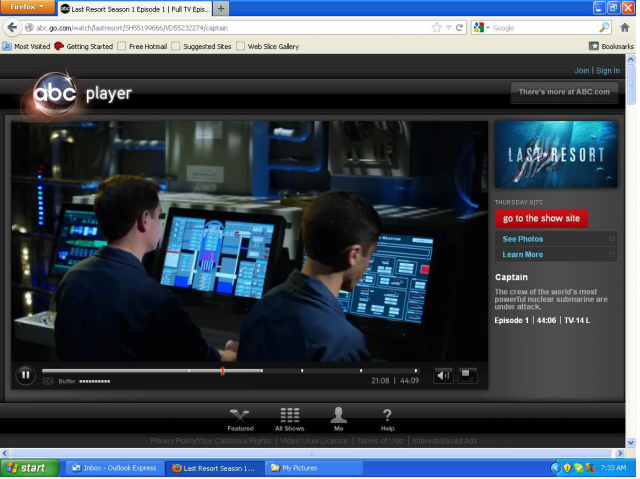The height and width of the screenshot is (479, 640).
Task: Click There's more at ABC.com button
Action: [566, 93]
